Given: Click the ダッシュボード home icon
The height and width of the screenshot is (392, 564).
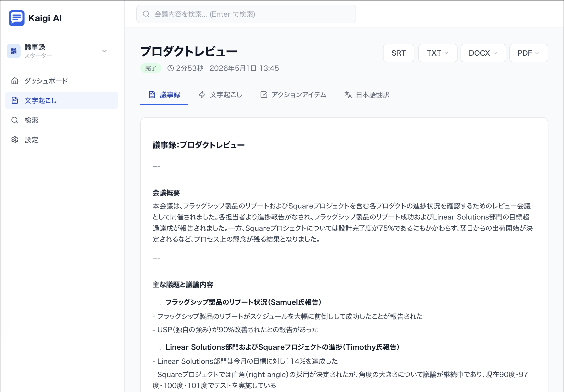Looking at the screenshot, I should [x=15, y=81].
